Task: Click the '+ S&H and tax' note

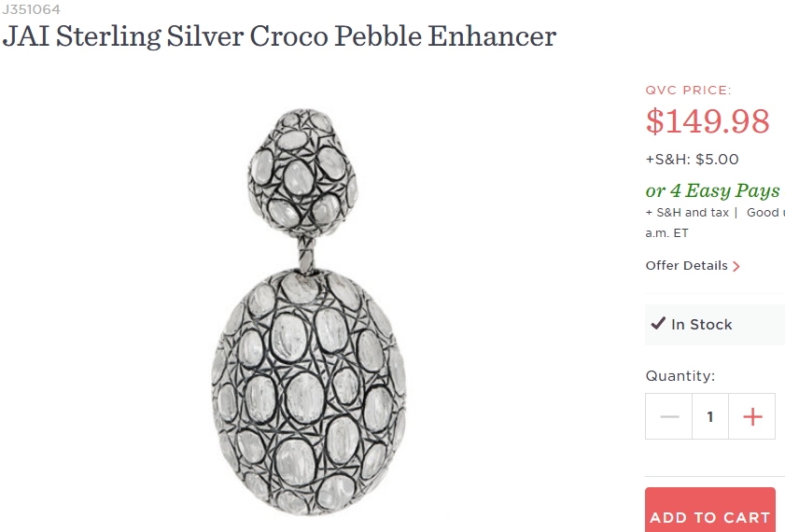Action: [687, 213]
